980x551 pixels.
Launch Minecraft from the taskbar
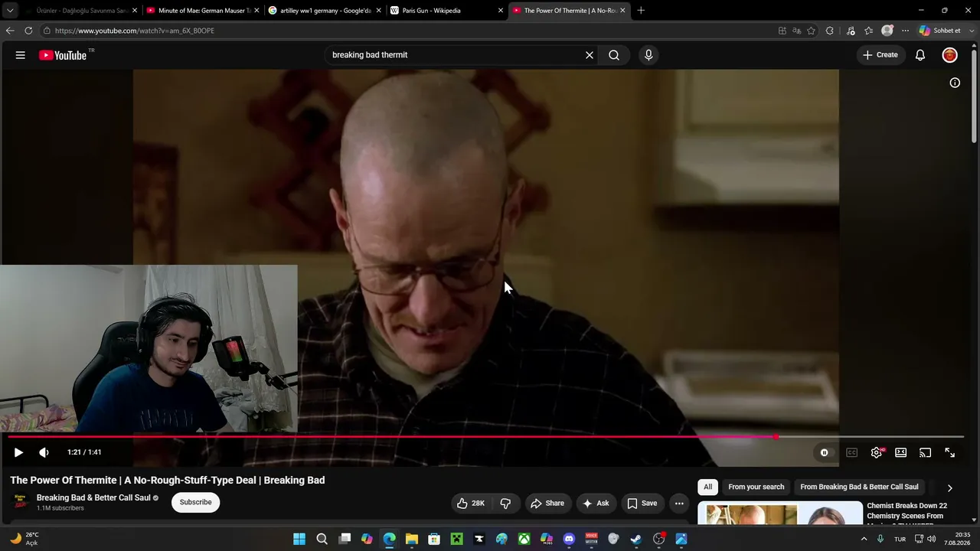click(x=456, y=539)
